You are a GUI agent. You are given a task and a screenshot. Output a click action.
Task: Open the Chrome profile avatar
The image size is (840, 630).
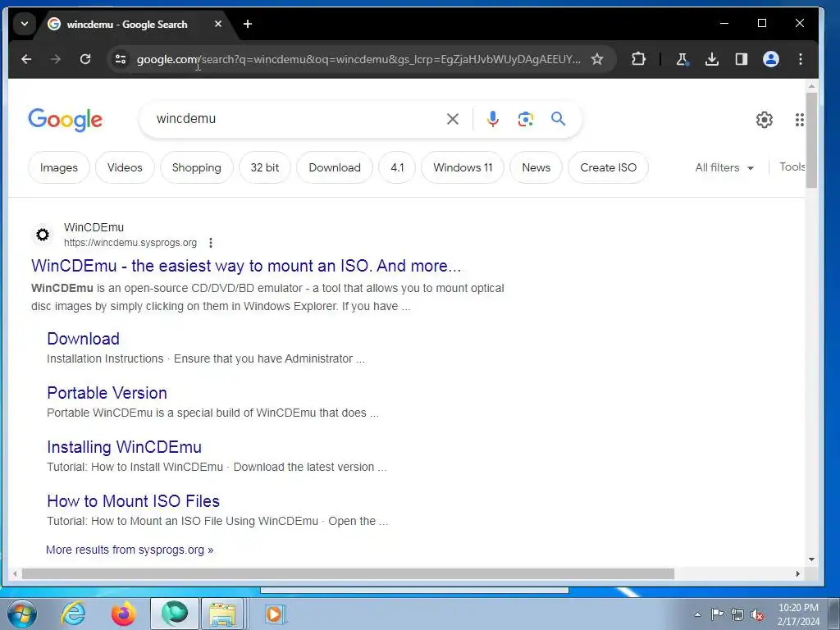770,59
